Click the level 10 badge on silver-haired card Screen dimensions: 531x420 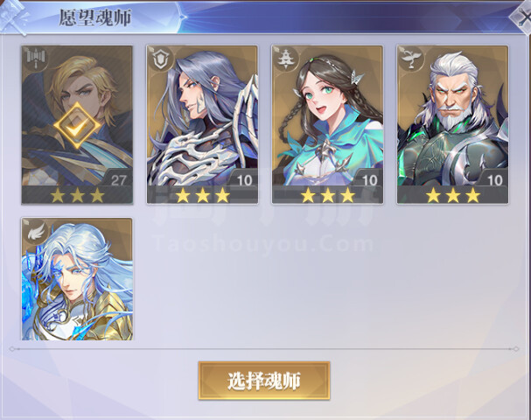(244, 180)
